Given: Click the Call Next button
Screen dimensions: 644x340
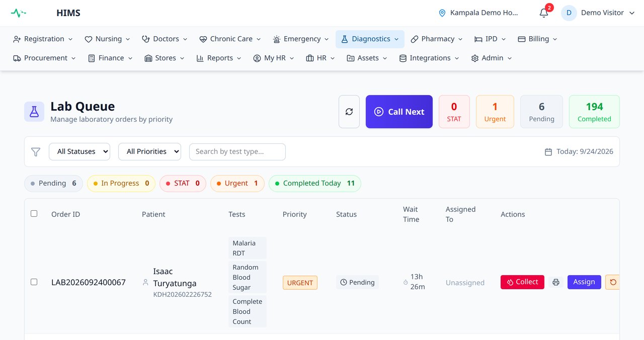Looking at the screenshot, I should pyautogui.click(x=399, y=112).
